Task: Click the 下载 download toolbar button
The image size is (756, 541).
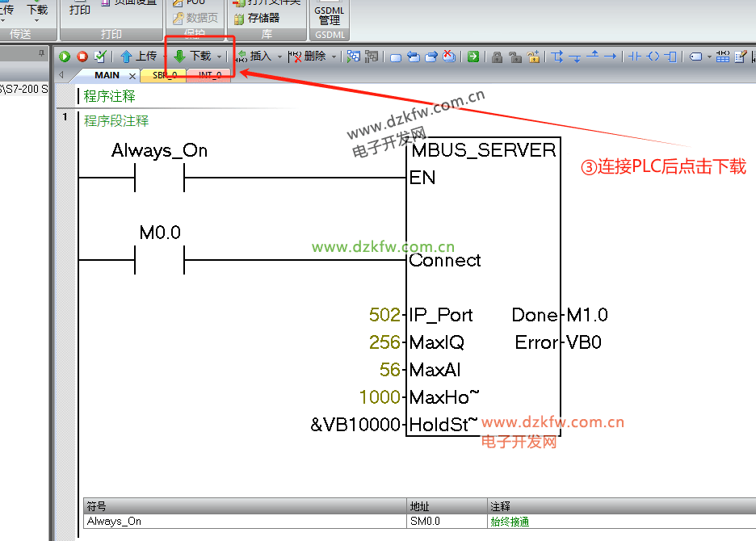Action: pos(192,57)
